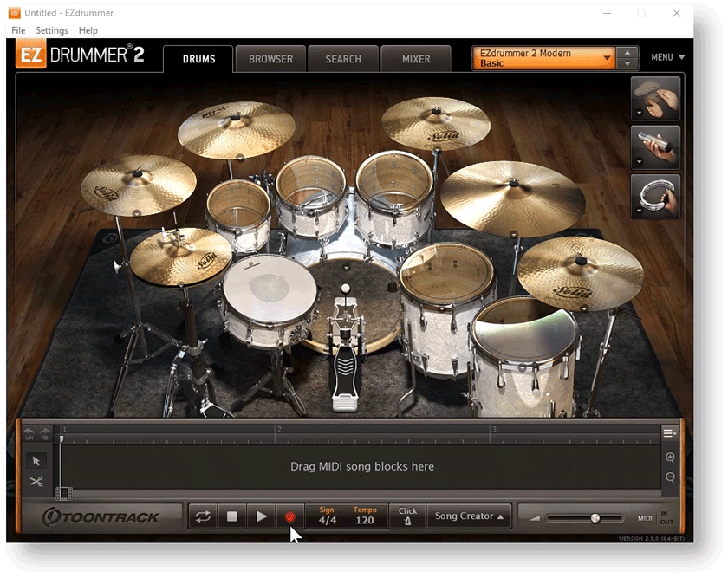The width and height of the screenshot is (728, 578).
Task: Expand the tambourine instrument options arrow
Action: (639, 211)
